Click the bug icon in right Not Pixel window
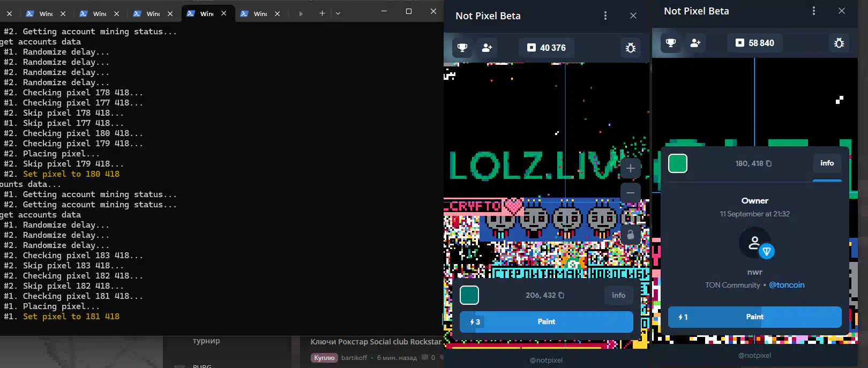 [839, 43]
